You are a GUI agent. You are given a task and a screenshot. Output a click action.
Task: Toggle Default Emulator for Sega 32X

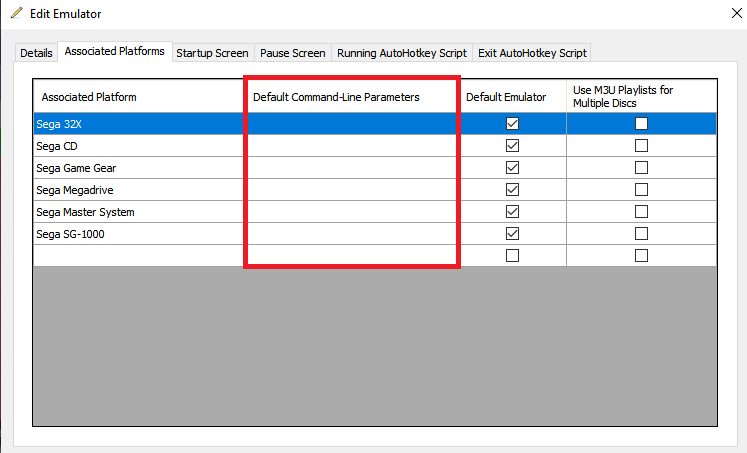pos(512,124)
